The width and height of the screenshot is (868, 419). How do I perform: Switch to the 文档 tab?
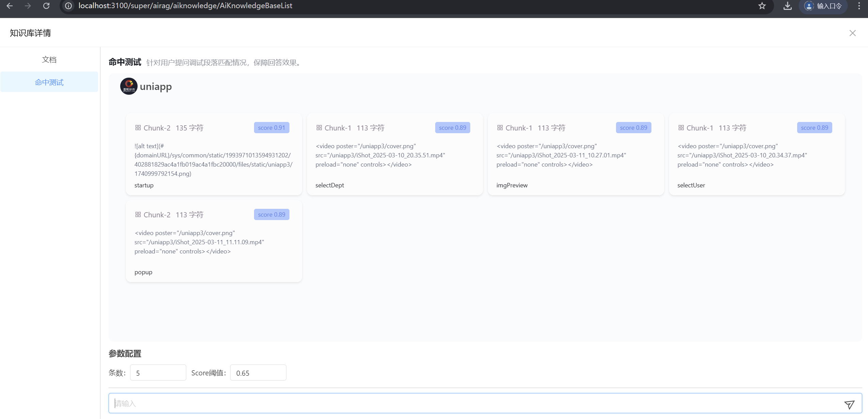coord(49,60)
